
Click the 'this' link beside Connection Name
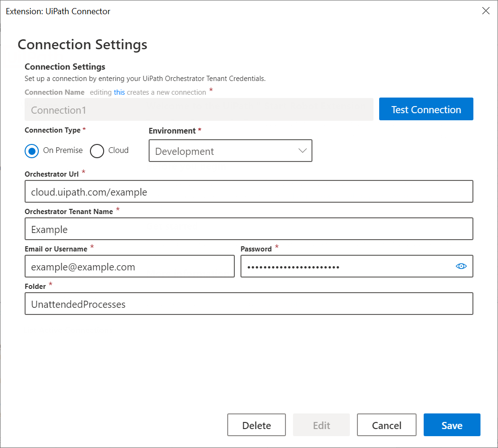[119, 92]
